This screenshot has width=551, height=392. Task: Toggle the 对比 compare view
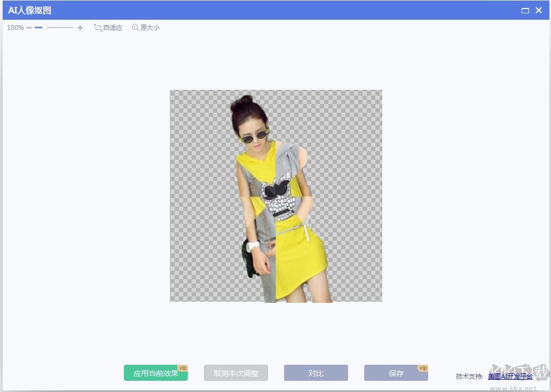click(x=316, y=373)
